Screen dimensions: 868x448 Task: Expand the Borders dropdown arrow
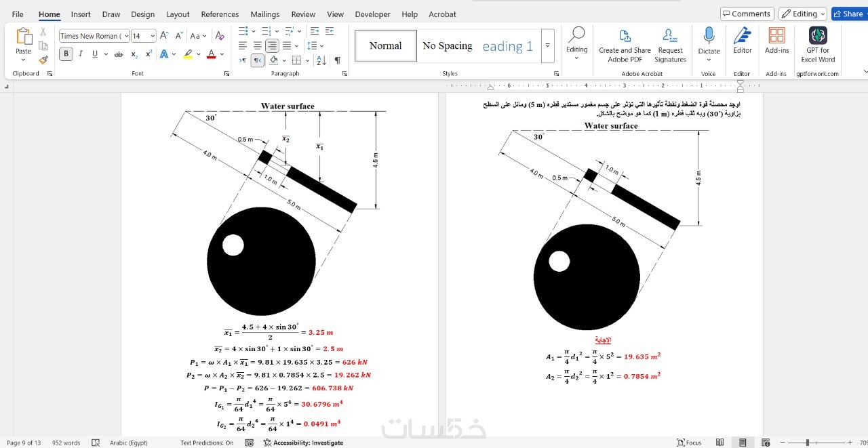[307, 60]
